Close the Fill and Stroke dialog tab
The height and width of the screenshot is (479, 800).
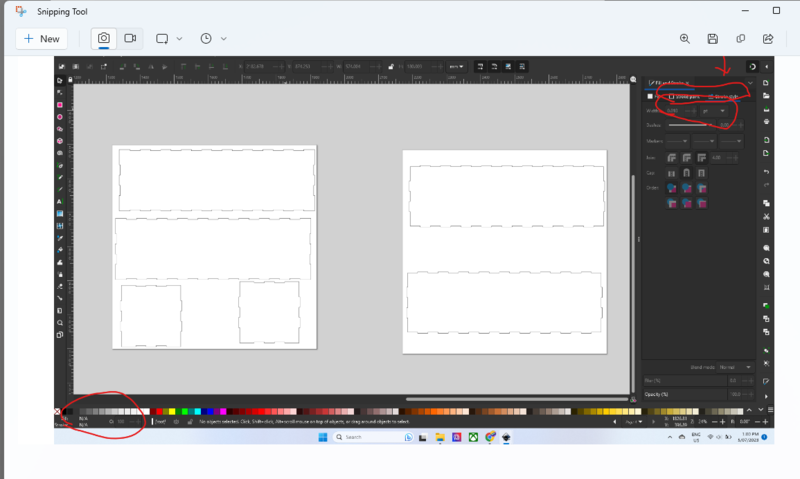(x=688, y=83)
